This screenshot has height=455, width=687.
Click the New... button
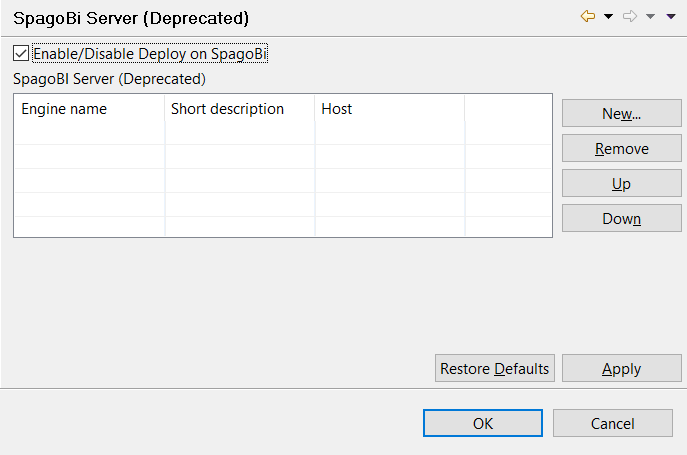[621, 113]
